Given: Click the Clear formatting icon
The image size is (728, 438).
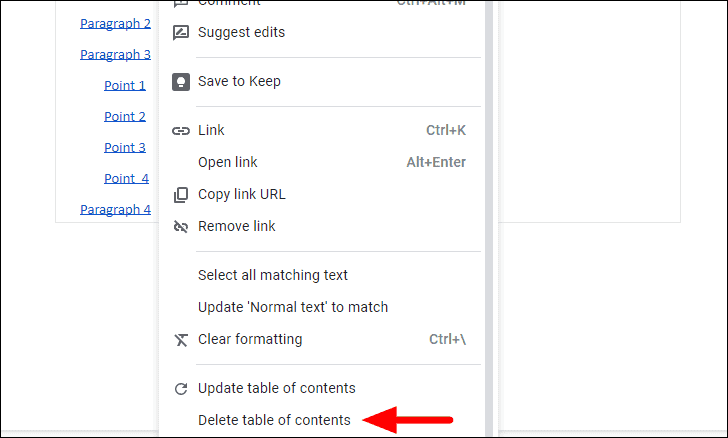Looking at the screenshot, I should [x=181, y=340].
